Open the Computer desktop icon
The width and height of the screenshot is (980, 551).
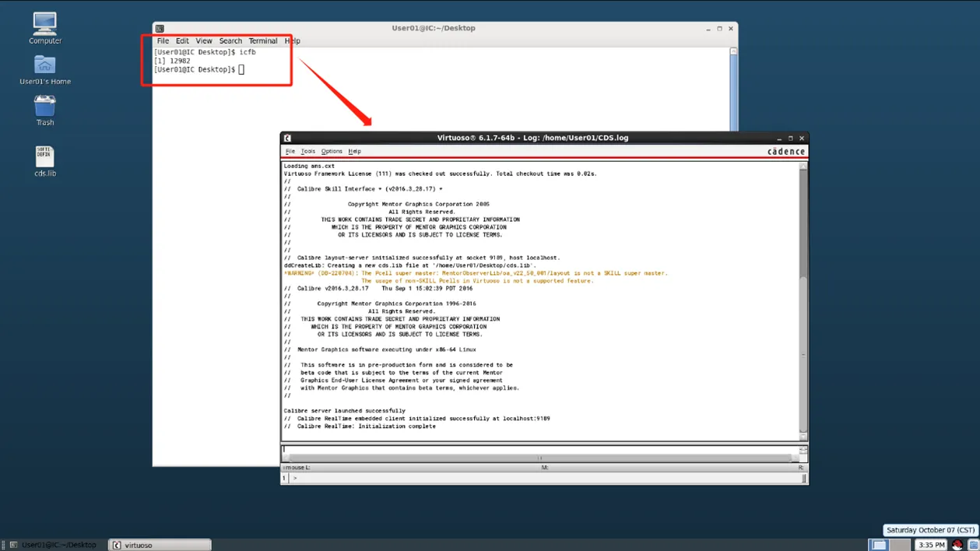coord(44,24)
